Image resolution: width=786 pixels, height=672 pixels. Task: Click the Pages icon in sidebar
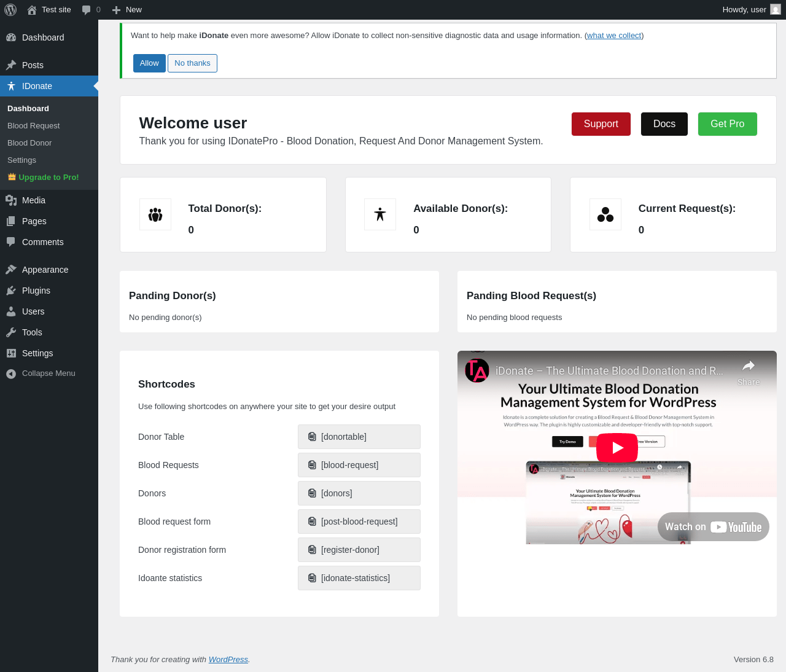pyautogui.click(x=11, y=221)
